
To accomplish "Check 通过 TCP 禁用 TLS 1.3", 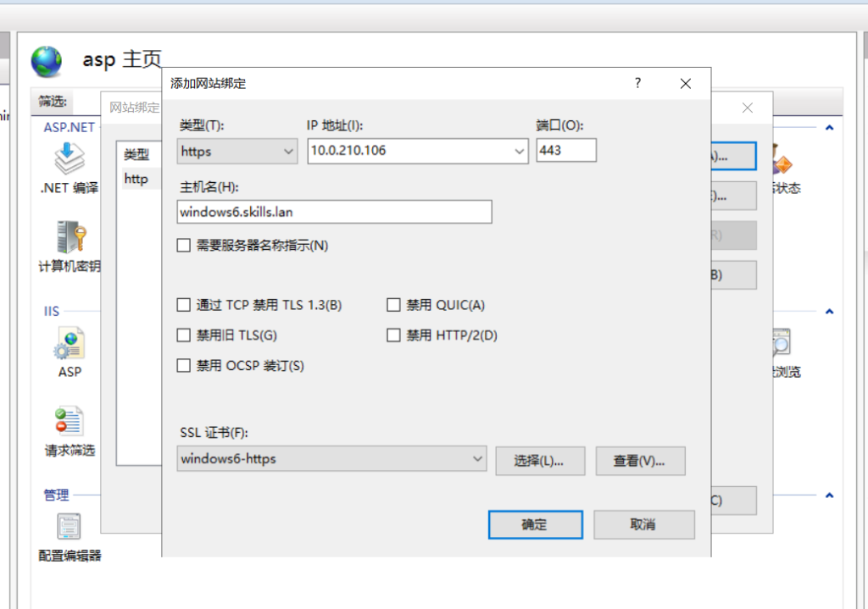I will 184,305.
